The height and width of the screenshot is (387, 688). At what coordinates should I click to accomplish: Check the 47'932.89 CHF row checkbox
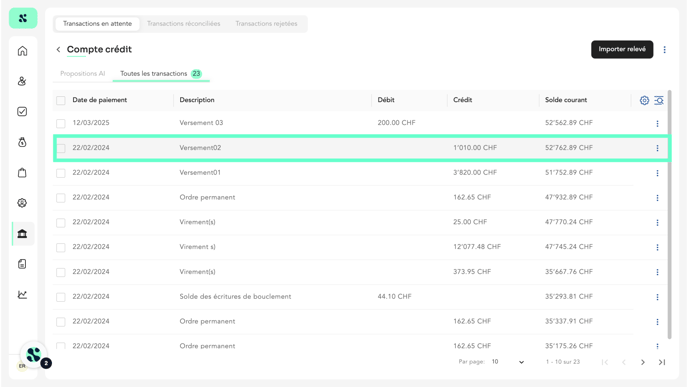61,198
